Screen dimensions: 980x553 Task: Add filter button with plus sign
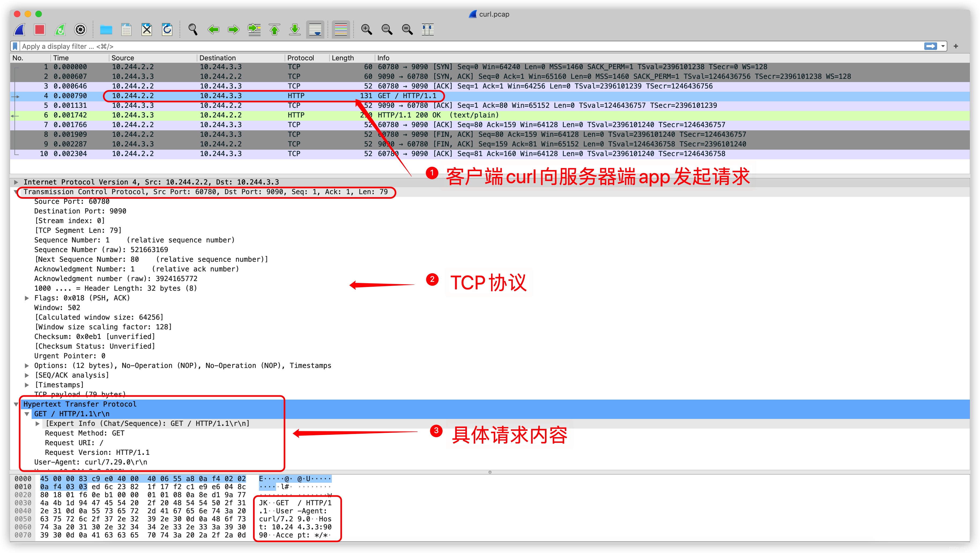pos(956,46)
